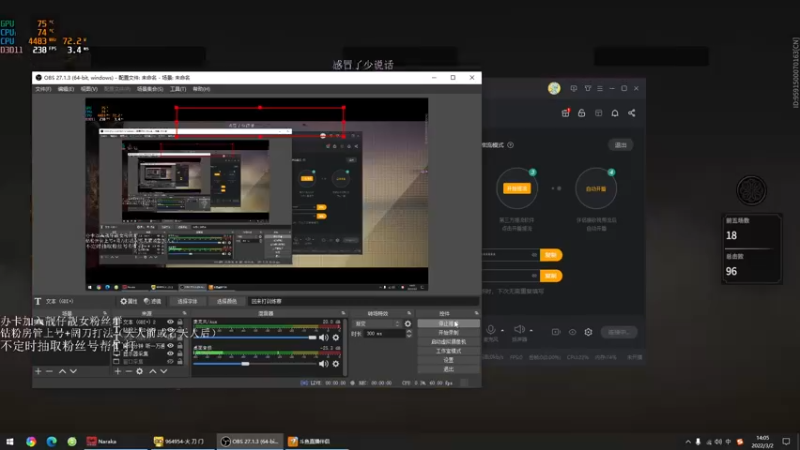Viewport: 800px width, 450px height.
Task: Click 选择字体 button in source toolbar
Action: [187, 301]
